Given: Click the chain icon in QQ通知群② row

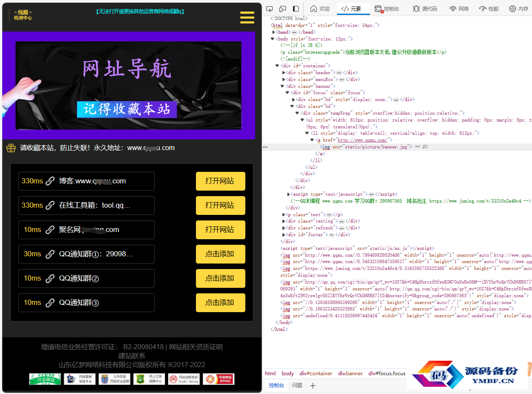Looking at the screenshot, I should (50, 278).
